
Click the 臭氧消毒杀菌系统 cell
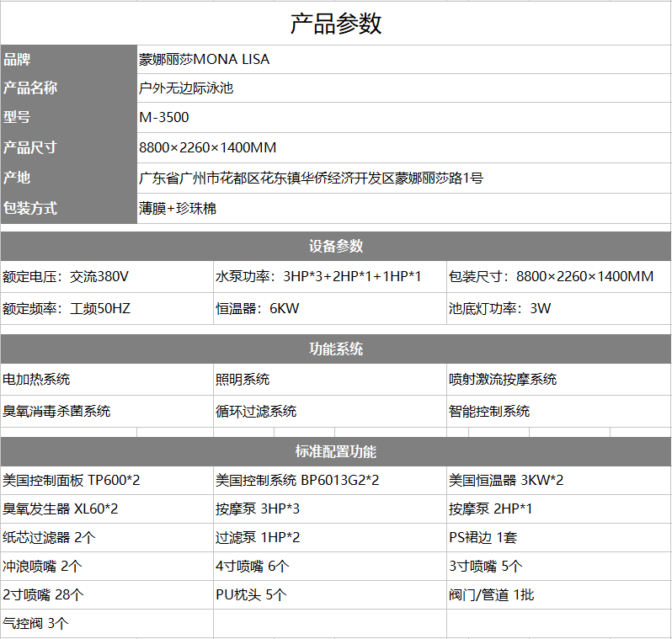tap(56, 412)
